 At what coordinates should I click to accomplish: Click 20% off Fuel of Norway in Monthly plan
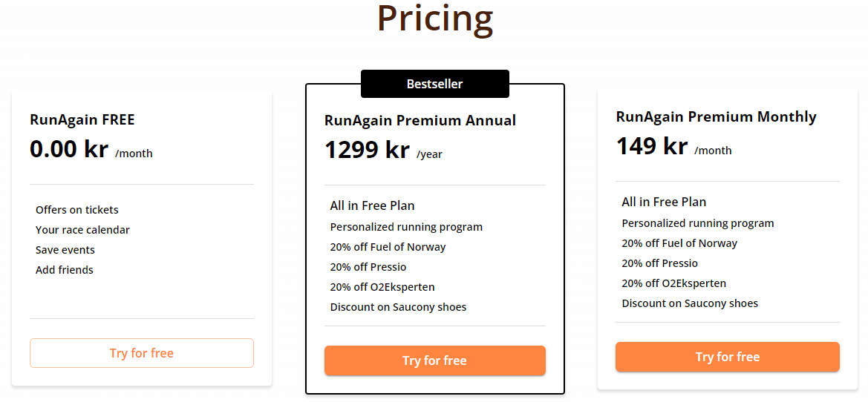pyautogui.click(x=679, y=243)
